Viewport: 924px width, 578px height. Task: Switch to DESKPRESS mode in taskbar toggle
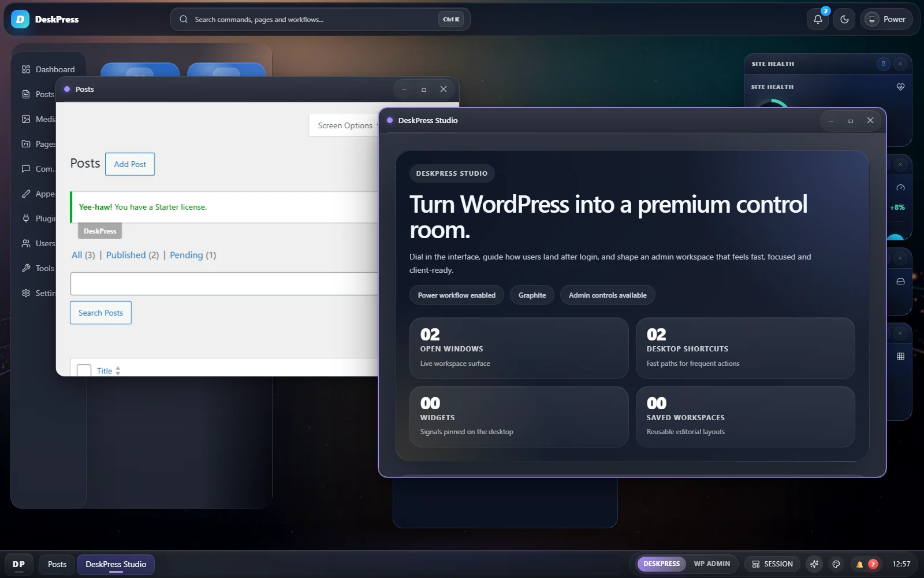[662, 564]
